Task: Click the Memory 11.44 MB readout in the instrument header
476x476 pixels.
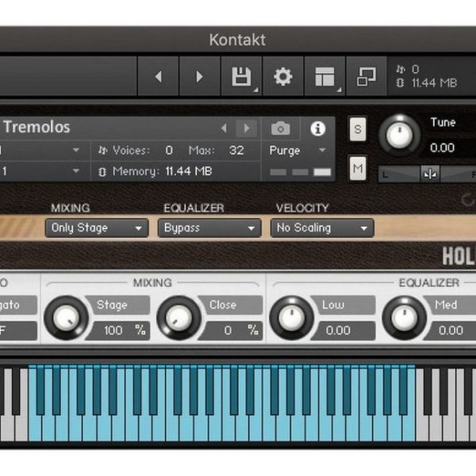Action: 189,171
